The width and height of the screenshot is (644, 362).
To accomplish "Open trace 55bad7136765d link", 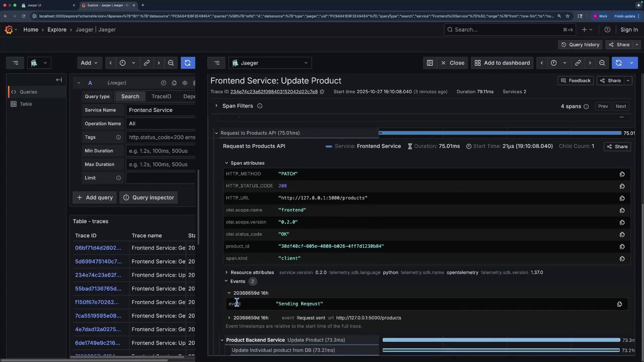I will [x=98, y=289].
